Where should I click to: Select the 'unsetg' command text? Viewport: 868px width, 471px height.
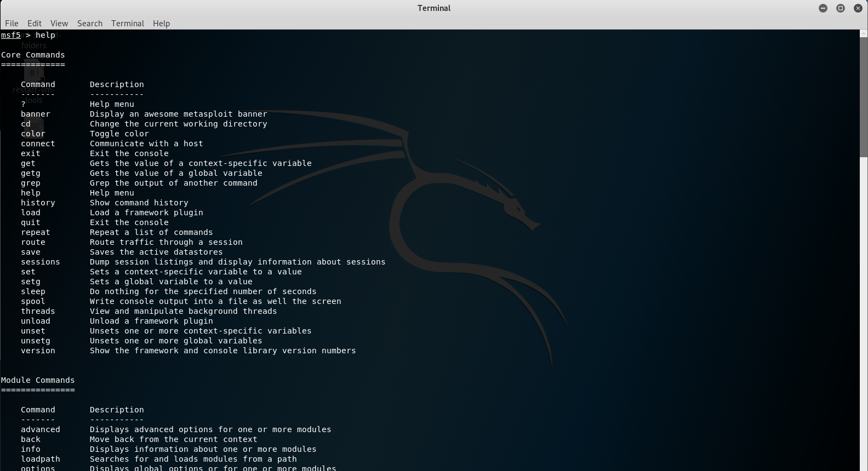coord(36,341)
